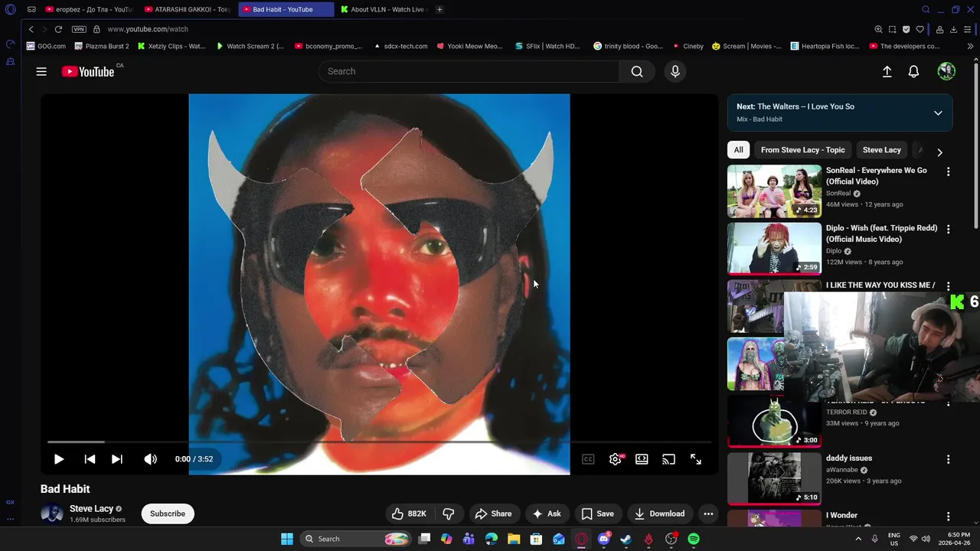Image resolution: width=980 pixels, height=551 pixels.
Task: Mute the video volume
Action: 150,459
